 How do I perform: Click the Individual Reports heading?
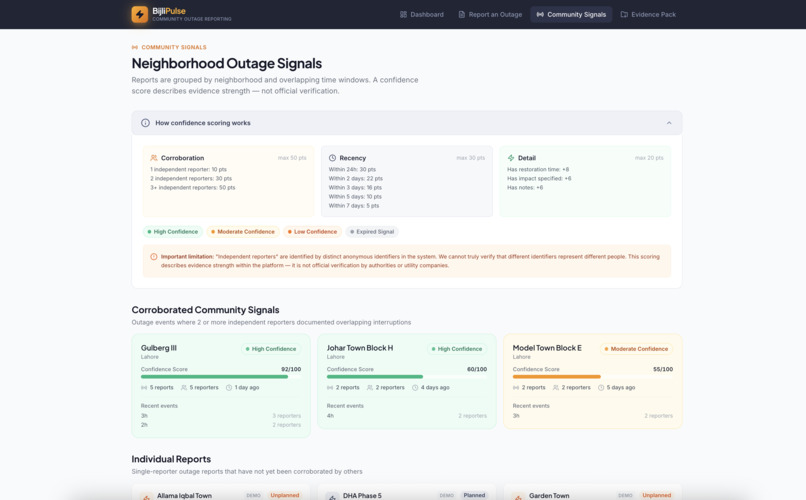pyautogui.click(x=171, y=459)
